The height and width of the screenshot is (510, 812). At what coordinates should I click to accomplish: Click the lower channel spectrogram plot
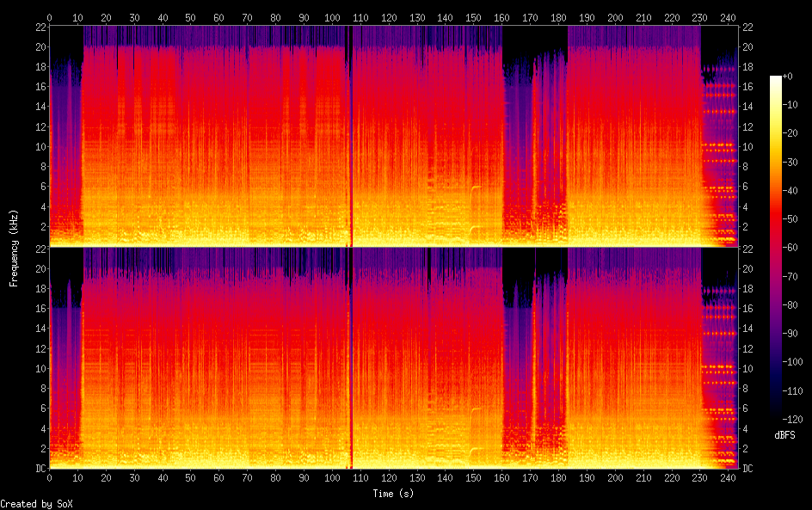pos(394,358)
